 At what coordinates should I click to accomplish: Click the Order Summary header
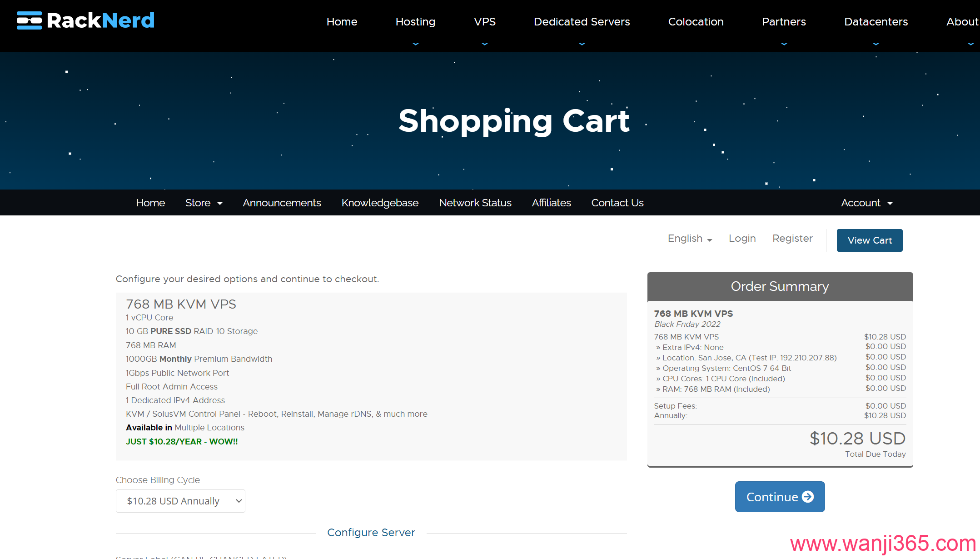[x=780, y=286]
